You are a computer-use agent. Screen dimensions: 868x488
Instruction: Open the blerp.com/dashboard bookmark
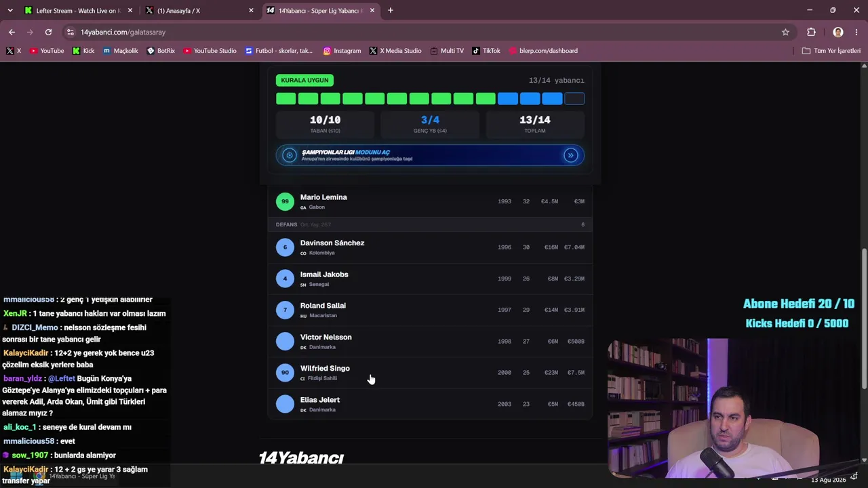point(543,51)
